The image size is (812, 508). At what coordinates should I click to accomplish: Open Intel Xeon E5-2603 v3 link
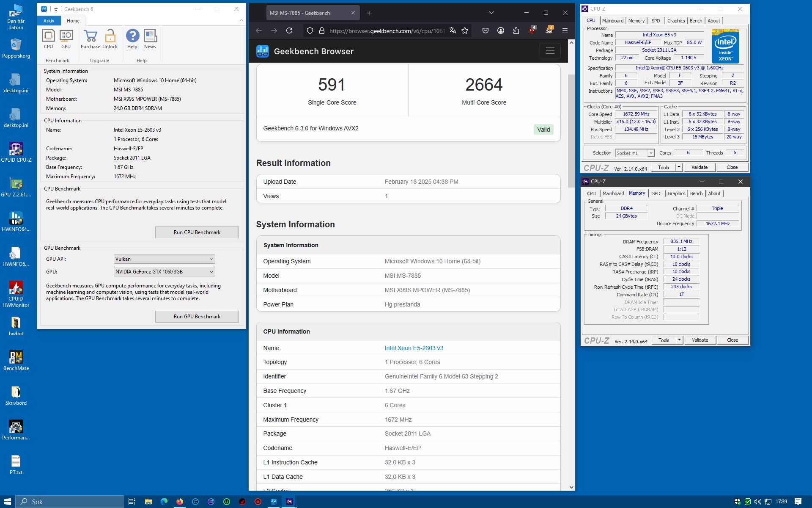coord(414,348)
